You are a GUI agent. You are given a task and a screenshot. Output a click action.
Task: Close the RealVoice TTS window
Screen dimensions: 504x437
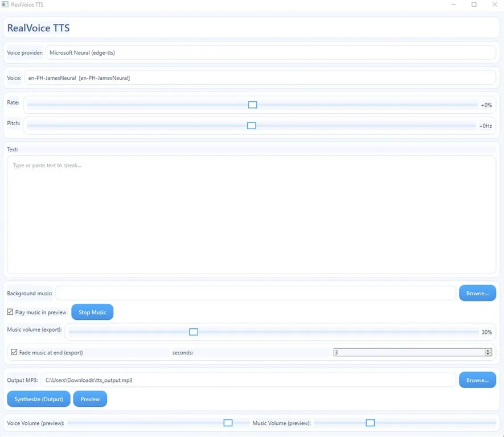[494, 5]
